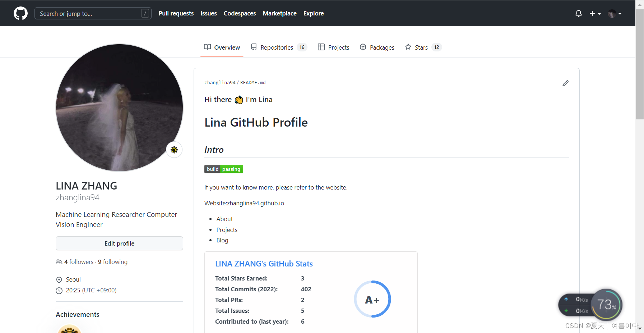Click the Website:zhanglina94.github.io text
The height and width of the screenshot is (333, 644).
click(x=244, y=203)
